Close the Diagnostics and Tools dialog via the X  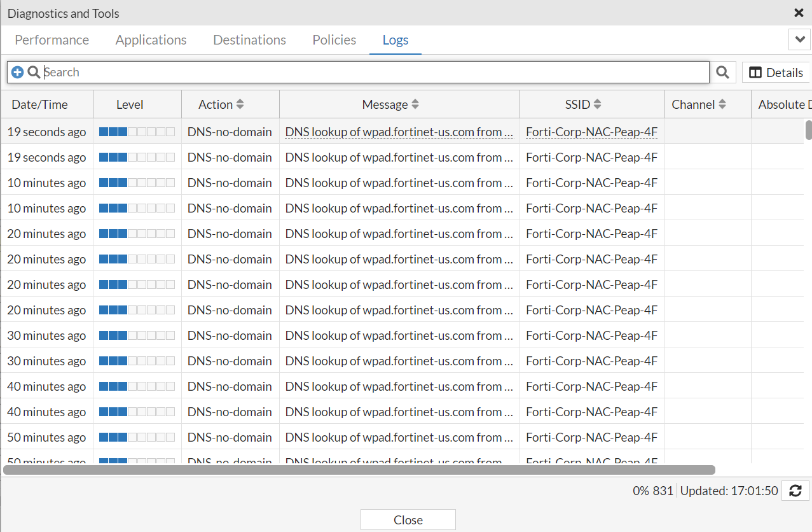(799, 13)
